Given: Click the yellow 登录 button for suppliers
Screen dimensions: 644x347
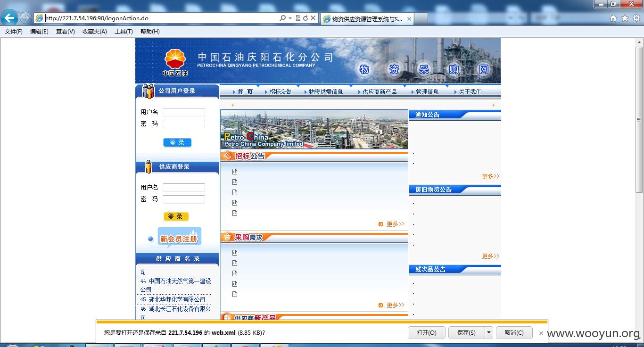Looking at the screenshot, I should pos(176,216).
